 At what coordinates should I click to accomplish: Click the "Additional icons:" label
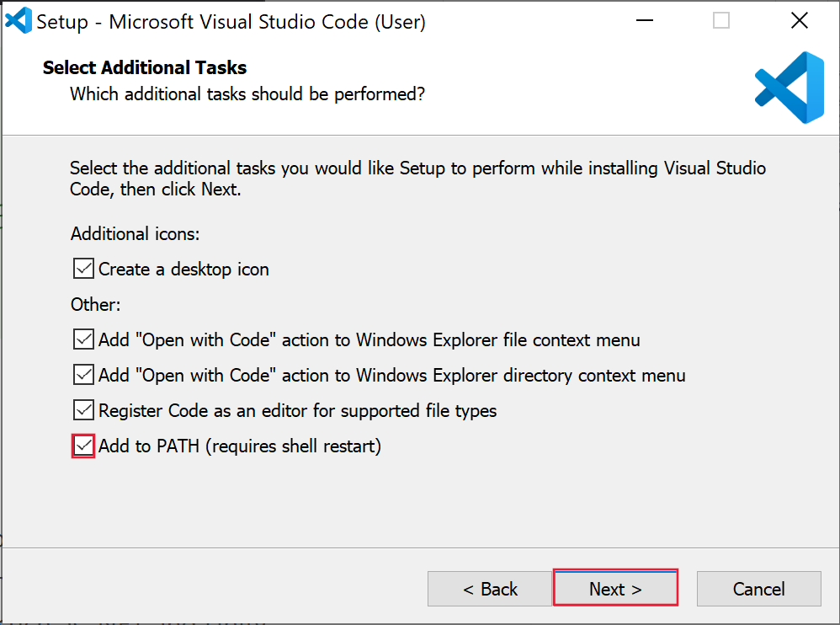pyautogui.click(x=135, y=233)
